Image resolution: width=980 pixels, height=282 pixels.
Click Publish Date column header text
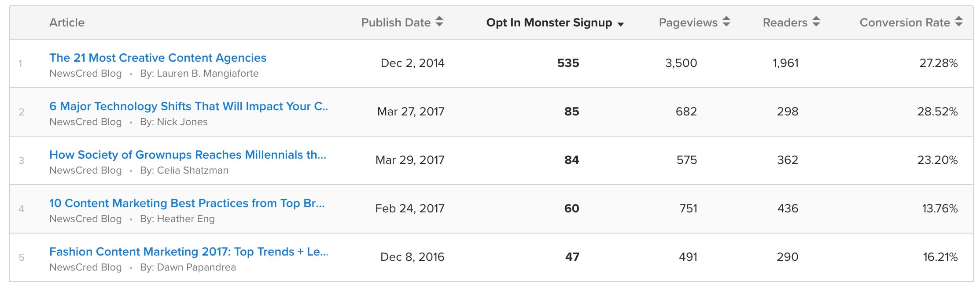coord(396,22)
